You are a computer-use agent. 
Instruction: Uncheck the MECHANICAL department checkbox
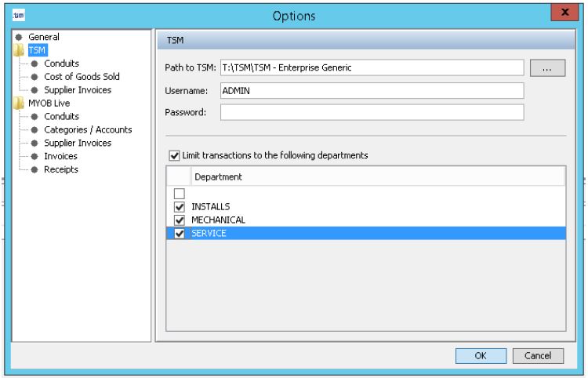178,220
